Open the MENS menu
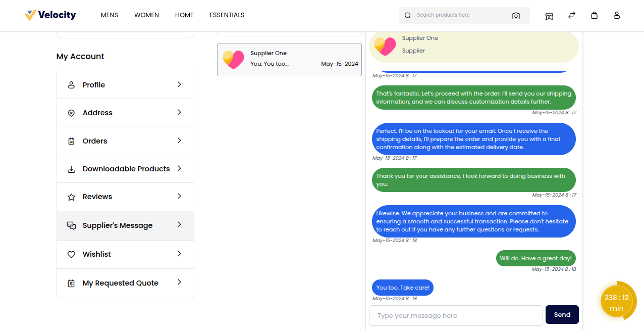The width and height of the screenshot is (644, 330). coord(110,15)
